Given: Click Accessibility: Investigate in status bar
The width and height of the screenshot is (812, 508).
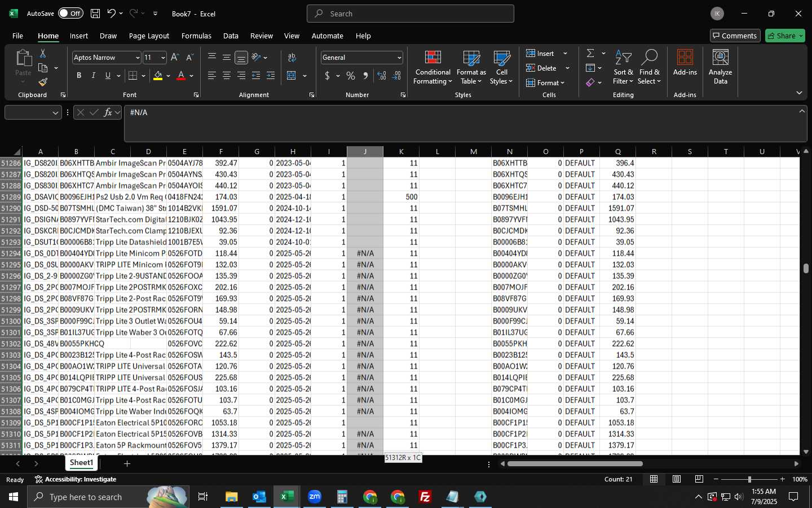Looking at the screenshot, I should click(x=76, y=479).
